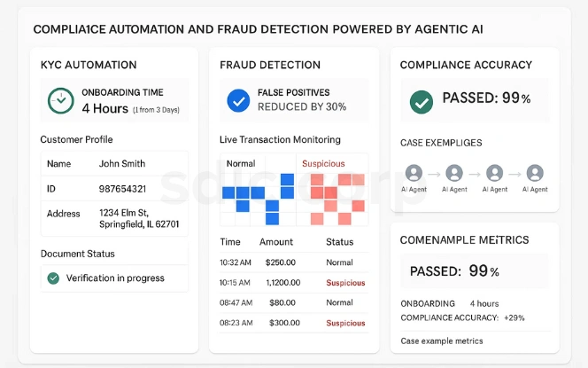Click the blue False Positives checkmark icon

pos(238,100)
